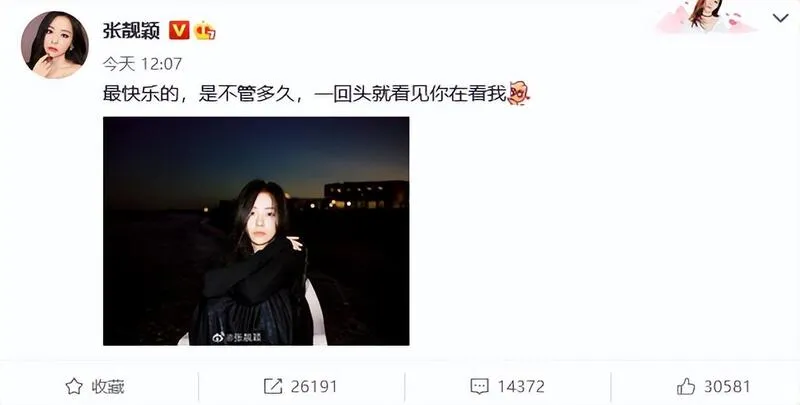Enlarge the night photo of the woman
This screenshot has height=405, width=800.
point(256,231)
